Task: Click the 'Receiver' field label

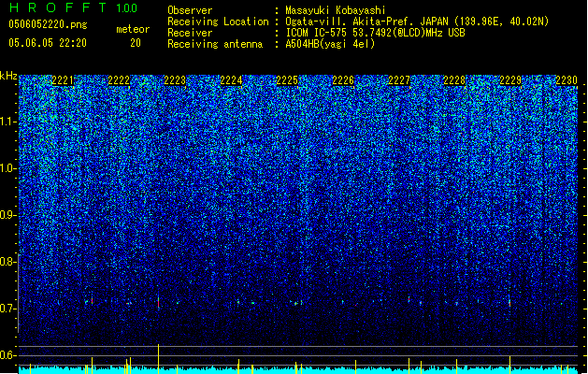Action: click(190, 33)
